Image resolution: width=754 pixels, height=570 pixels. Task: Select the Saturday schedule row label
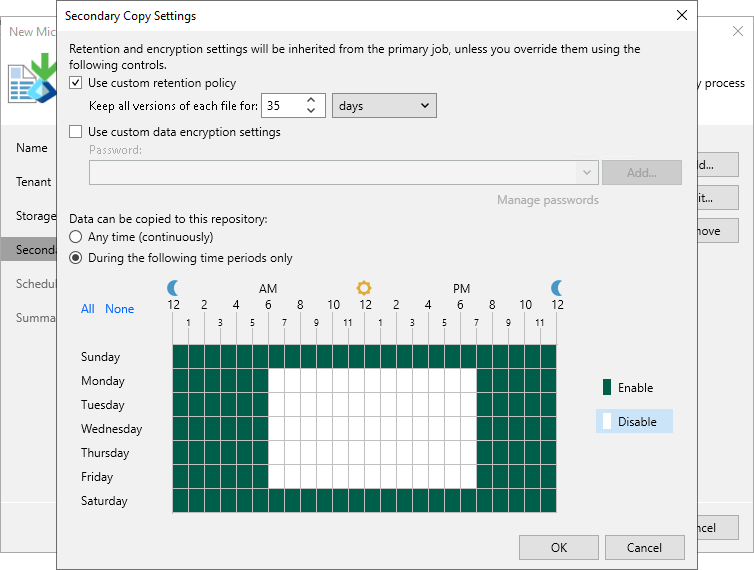coord(104,501)
